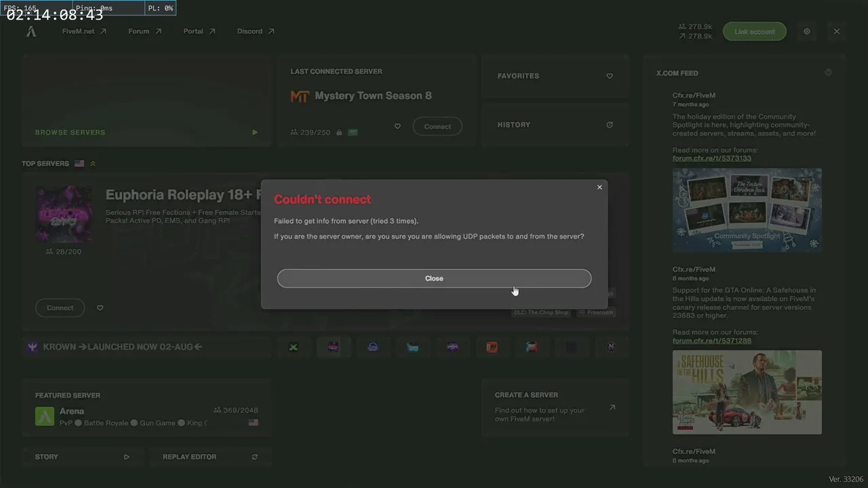868x488 pixels.
Task: Open the History panel
Action: click(x=555, y=125)
